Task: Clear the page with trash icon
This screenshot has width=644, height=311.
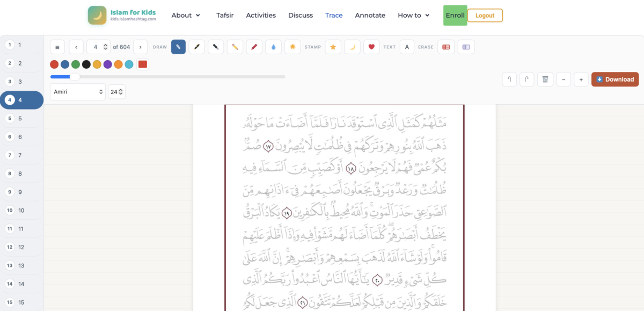Action: click(545, 79)
